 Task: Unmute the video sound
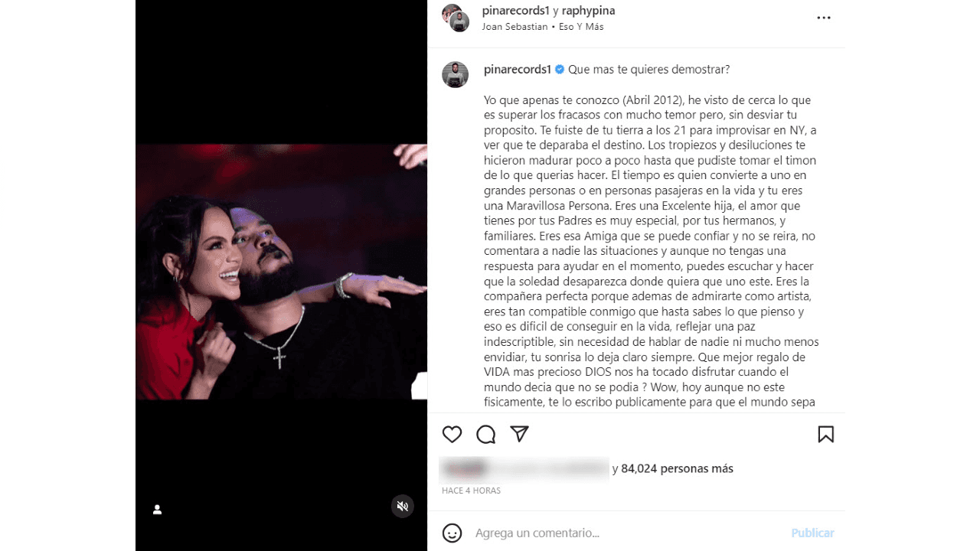(403, 506)
